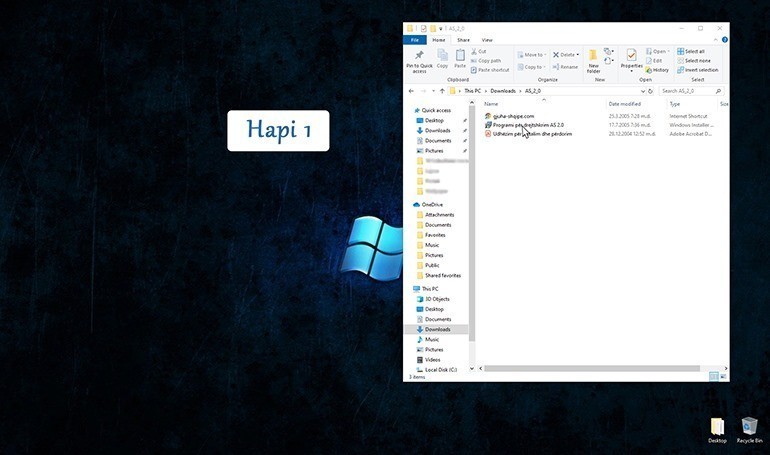The height and width of the screenshot is (455, 770).
Task: Open Shared favorites under OneDrive
Action: coord(439,275)
